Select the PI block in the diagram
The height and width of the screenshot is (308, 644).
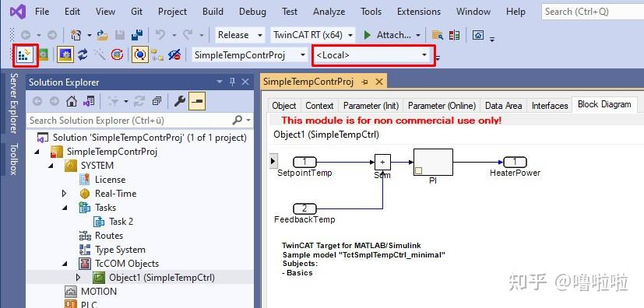click(433, 163)
